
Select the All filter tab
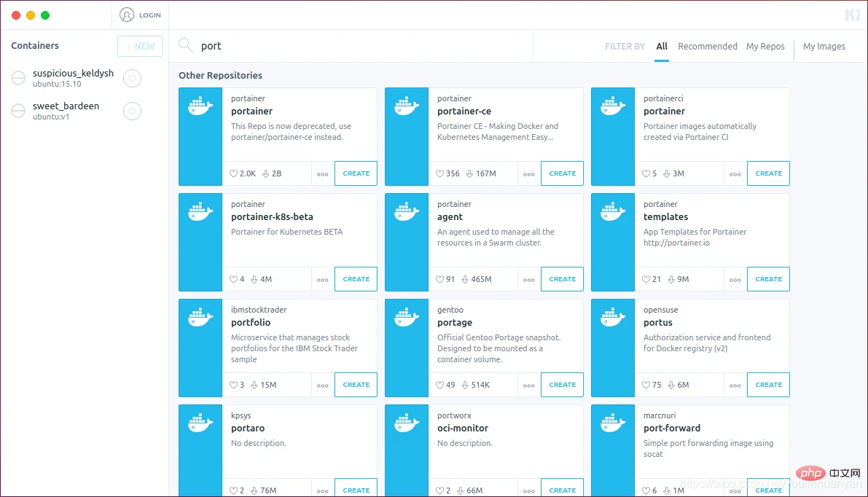coord(662,47)
